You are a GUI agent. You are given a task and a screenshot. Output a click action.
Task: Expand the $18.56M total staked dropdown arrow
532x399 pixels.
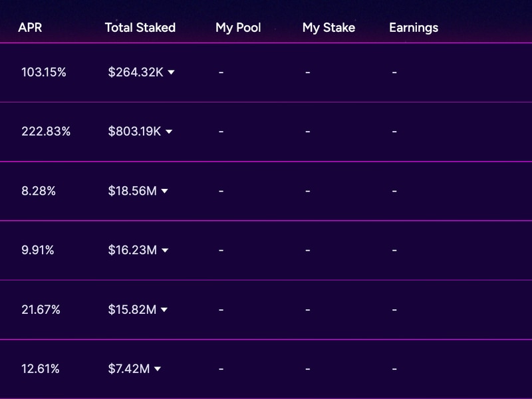[165, 192]
